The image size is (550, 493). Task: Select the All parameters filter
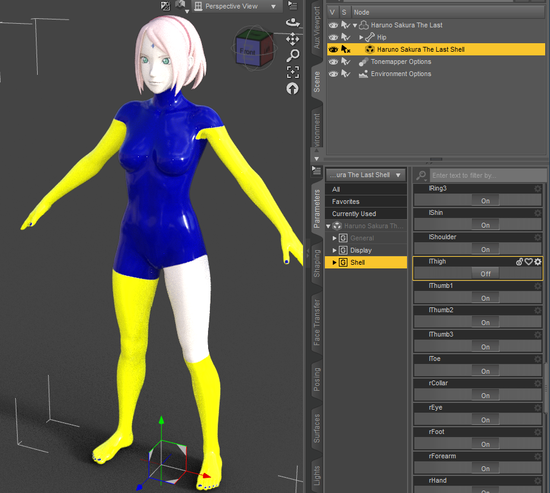[x=366, y=189]
